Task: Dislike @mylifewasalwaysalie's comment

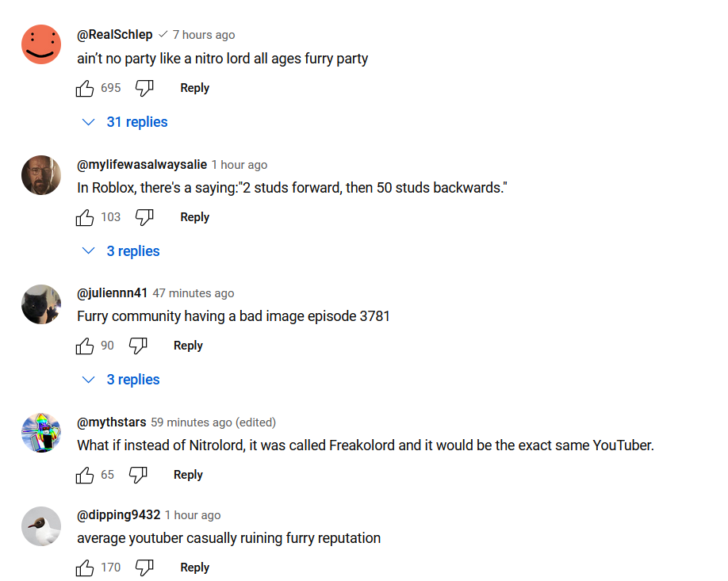Action: pos(144,217)
